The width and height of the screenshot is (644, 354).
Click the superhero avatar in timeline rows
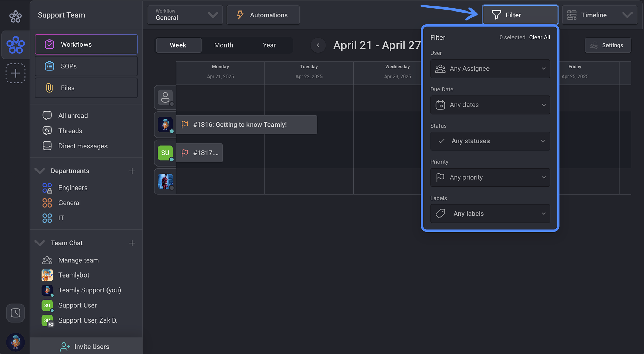click(165, 181)
